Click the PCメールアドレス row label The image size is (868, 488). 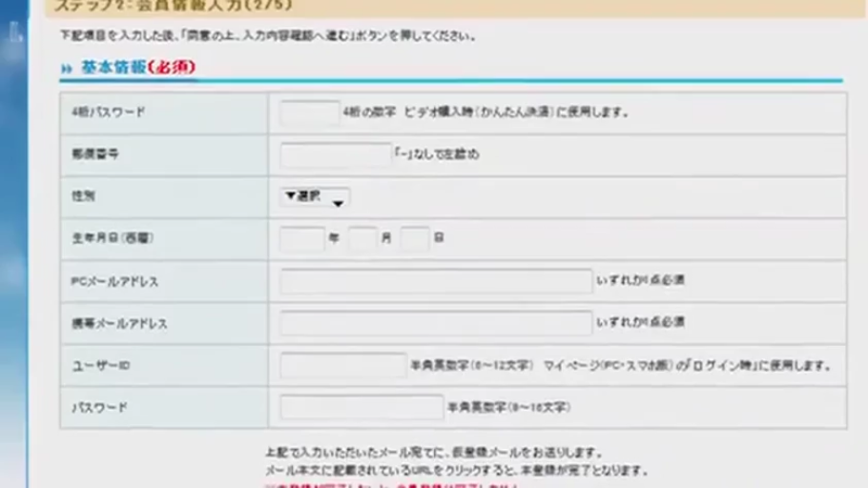(x=114, y=281)
